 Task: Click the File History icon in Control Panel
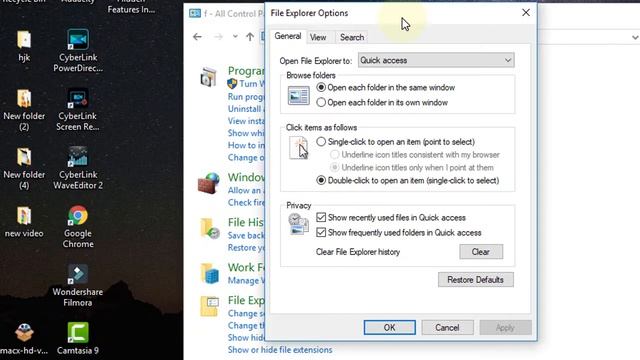click(210, 229)
